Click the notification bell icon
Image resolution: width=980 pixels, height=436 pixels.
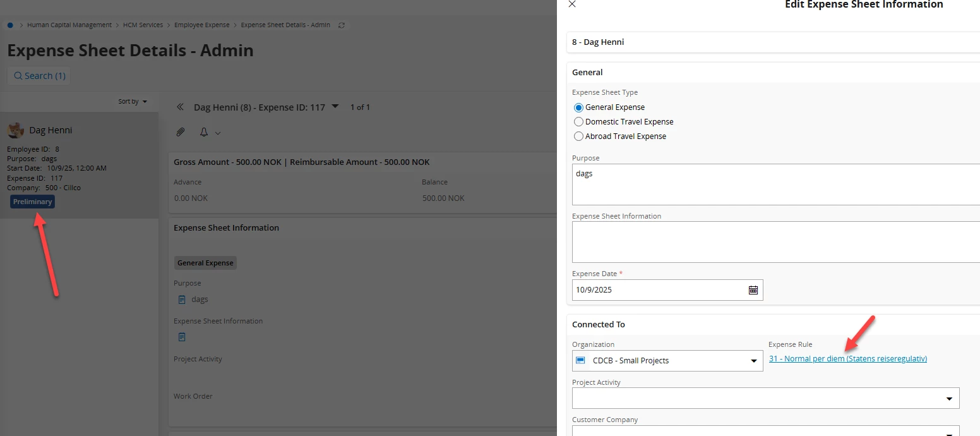tap(204, 132)
